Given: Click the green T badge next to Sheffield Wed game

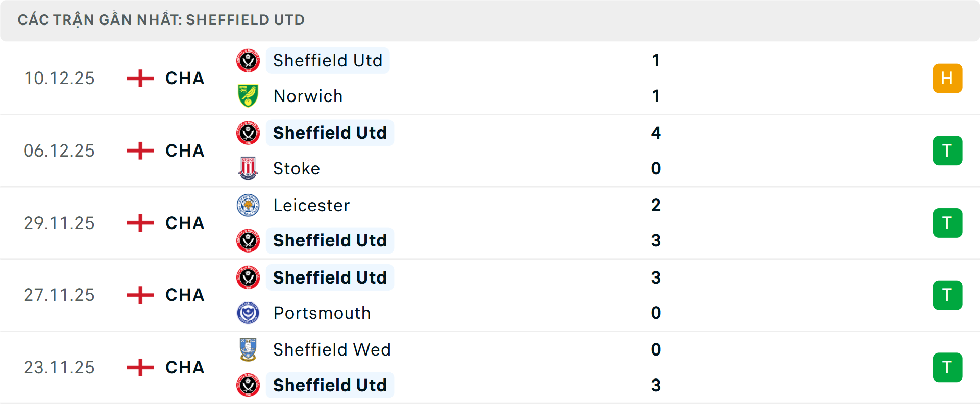Looking at the screenshot, I should [x=947, y=367].
